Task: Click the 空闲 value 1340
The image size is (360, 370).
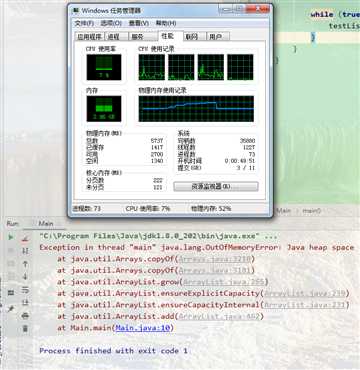Action: click(157, 161)
